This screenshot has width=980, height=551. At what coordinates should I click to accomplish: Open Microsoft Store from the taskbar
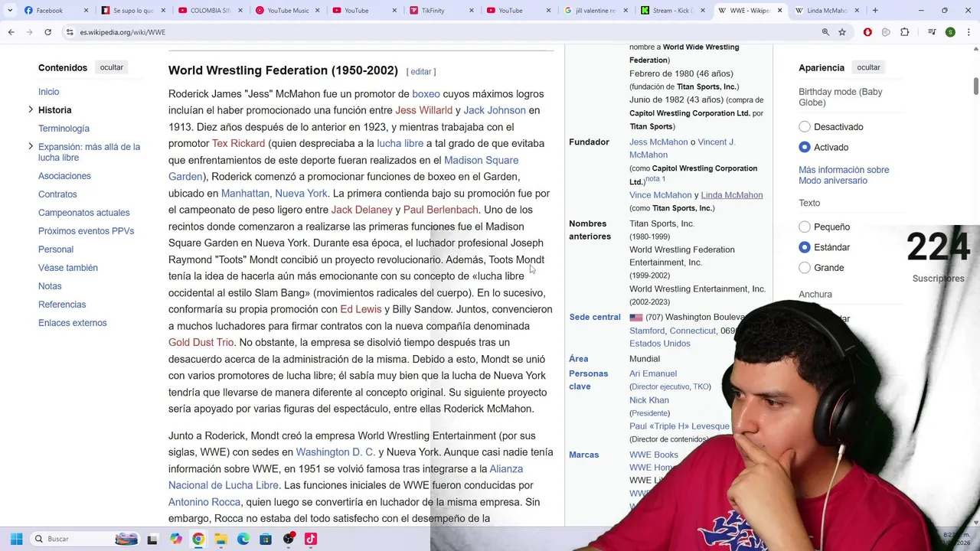click(x=266, y=539)
